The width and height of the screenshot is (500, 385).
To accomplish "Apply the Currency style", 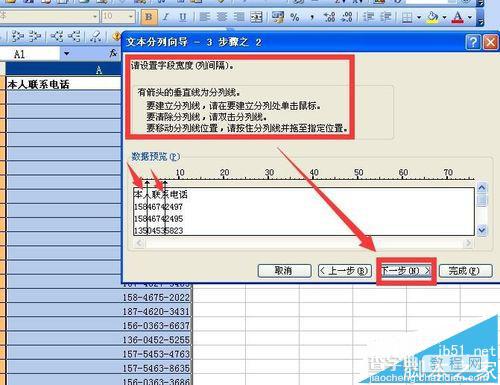I will pos(278,17).
